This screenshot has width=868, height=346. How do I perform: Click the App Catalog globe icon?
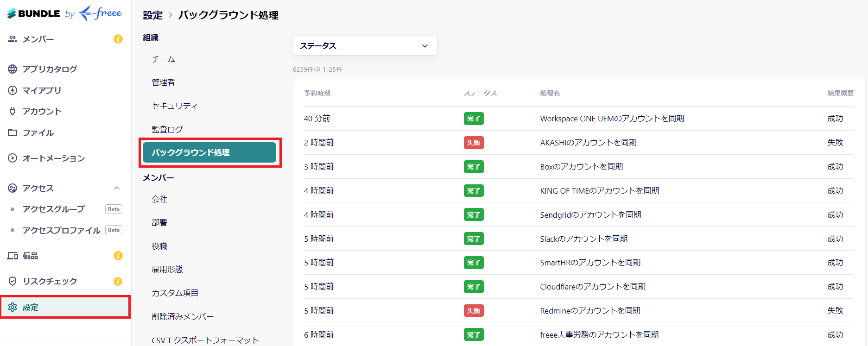tap(13, 69)
